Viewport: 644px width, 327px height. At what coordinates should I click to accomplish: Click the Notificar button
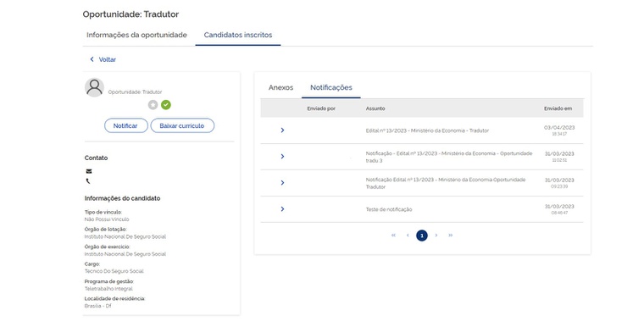[125, 125]
